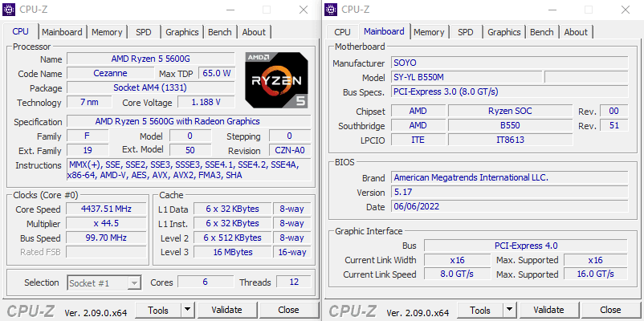644x321 pixels.
Task: Click the PCI-Express 4.0 graphic bus field
Action: click(x=526, y=246)
